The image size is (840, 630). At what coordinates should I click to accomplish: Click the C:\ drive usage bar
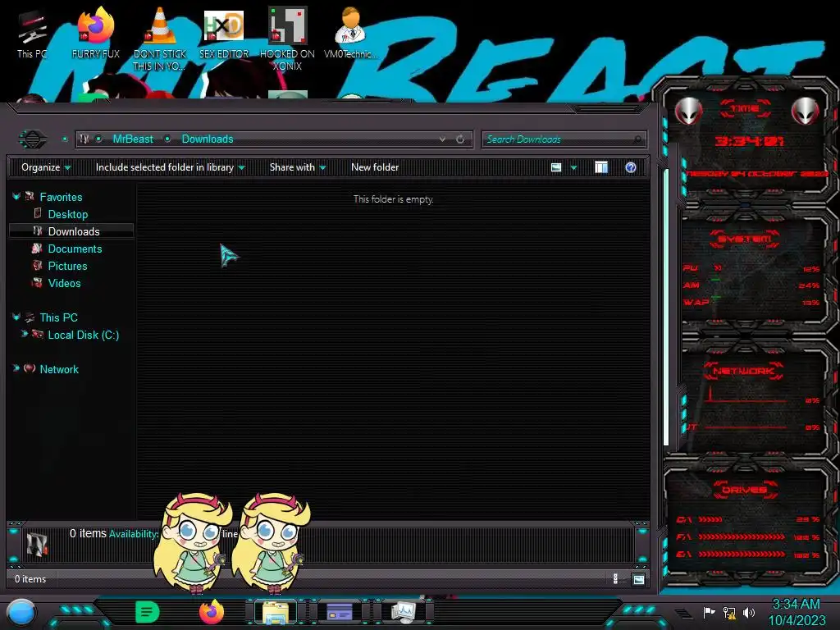(710, 519)
